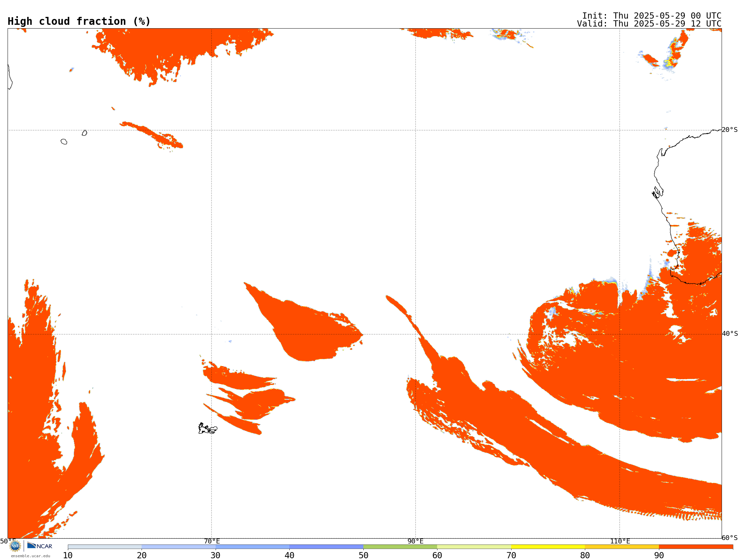The width and height of the screenshot is (744, 560).
Task: Click the 90°E longitude label
Action: 415,541
